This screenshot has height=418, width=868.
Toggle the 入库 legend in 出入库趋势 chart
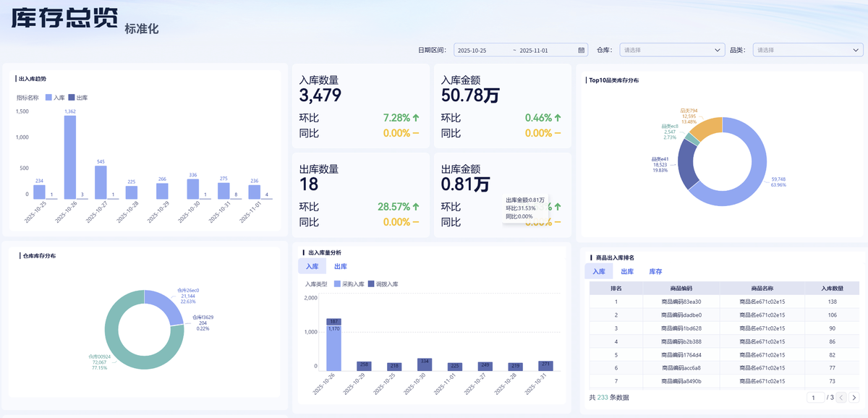tap(55, 97)
